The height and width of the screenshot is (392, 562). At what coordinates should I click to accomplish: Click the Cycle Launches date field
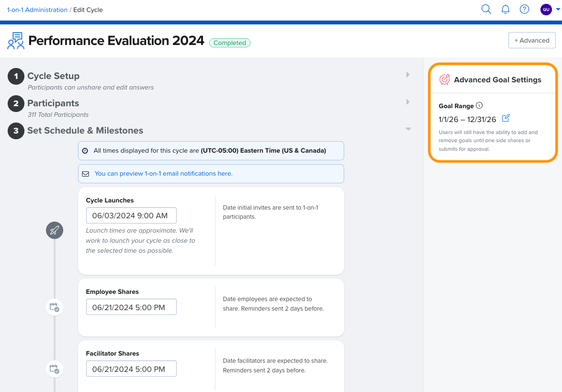pyautogui.click(x=131, y=215)
